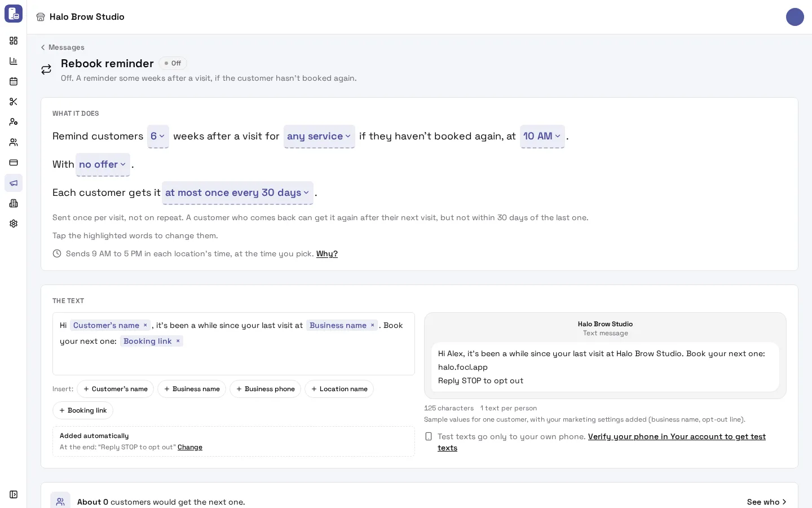Click 'Change' for opt-out text
The width and height of the screenshot is (812, 508).
pyautogui.click(x=190, y=447)
